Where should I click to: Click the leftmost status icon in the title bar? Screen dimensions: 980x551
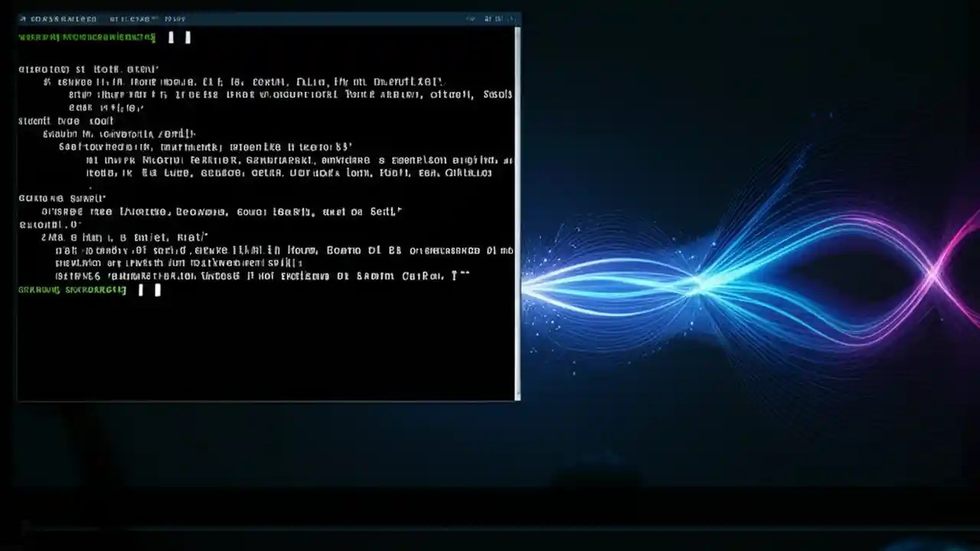pos(23,18)
